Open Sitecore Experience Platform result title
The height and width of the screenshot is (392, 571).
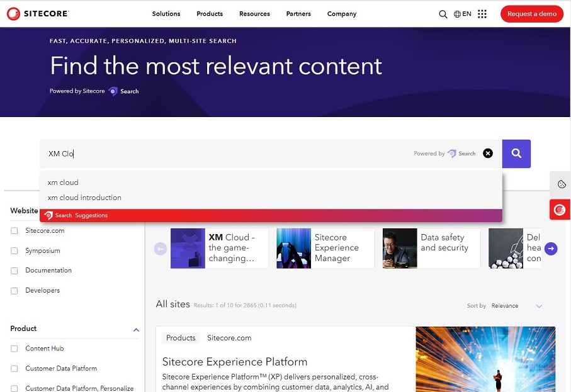click(235, 362)
